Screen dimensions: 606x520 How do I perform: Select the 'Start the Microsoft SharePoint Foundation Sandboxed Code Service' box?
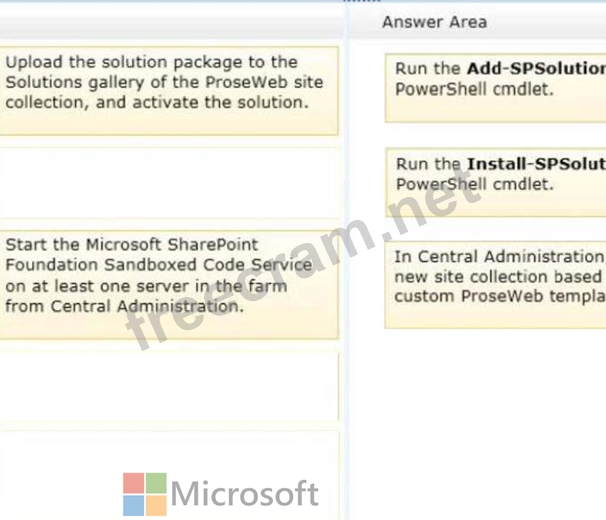click(169, 285)
